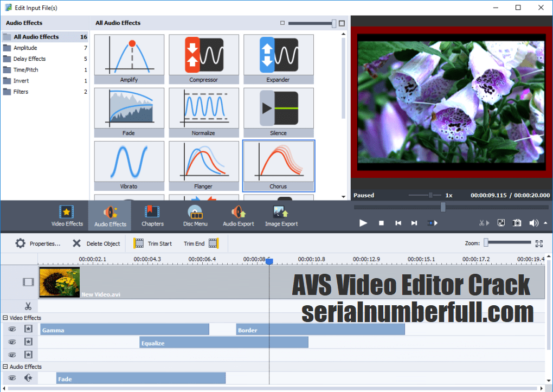This screenshot has height=392, width=553.
Task: Select the Chapters tool
Action: point(152,215)
